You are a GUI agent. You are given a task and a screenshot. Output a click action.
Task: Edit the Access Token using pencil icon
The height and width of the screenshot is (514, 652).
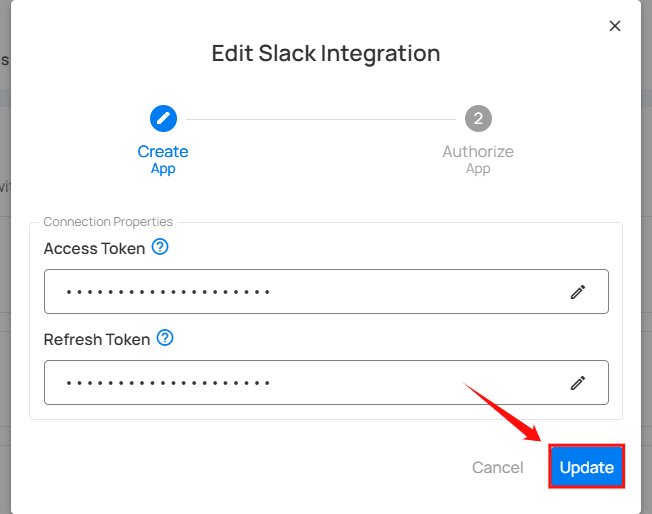577,292
